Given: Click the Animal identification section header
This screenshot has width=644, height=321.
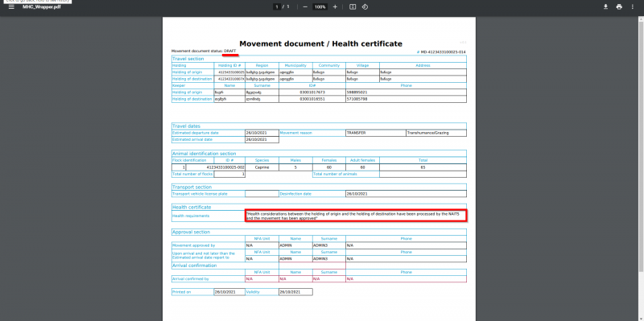Looking at the screenshot, I should tap(204, 153).
